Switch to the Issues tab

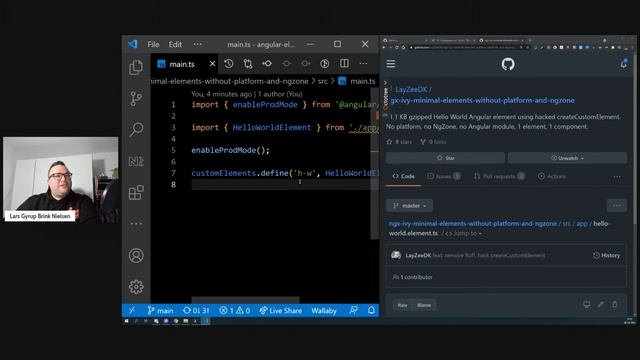click(444, 176)
